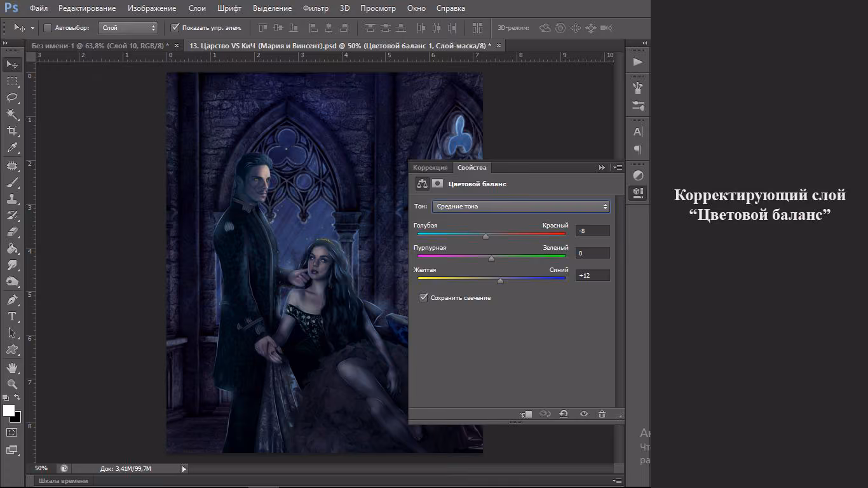This screenshot has height=488, width=868.
Task: Select the Crop tool
Action: [12, 131]
